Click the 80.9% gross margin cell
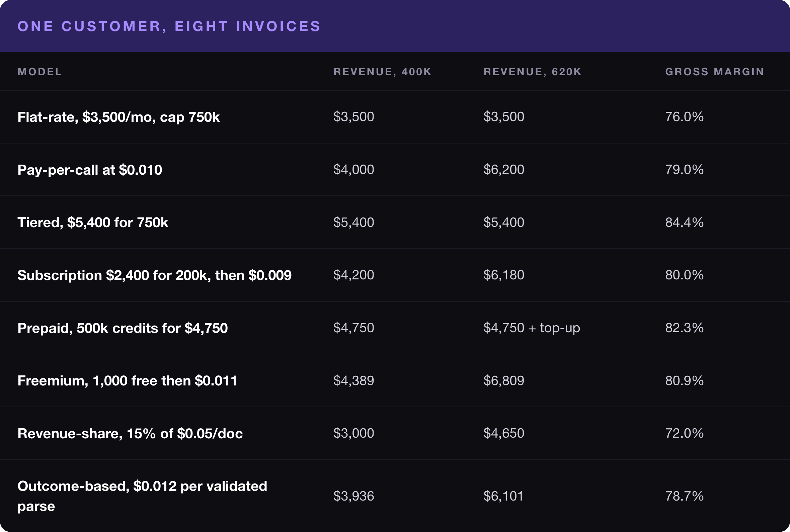790x532 pixels. [x=684, y=380]
